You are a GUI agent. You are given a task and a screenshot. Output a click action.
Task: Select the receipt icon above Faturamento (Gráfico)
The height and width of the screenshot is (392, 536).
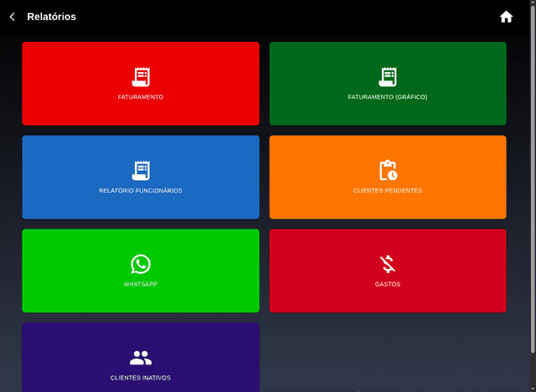[x=388, y=77]
